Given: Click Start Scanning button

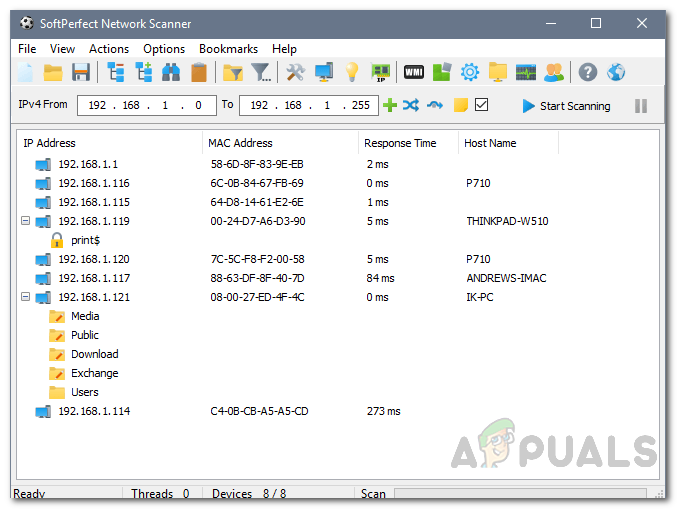Looking at the screenshot, I should (566, 106).
